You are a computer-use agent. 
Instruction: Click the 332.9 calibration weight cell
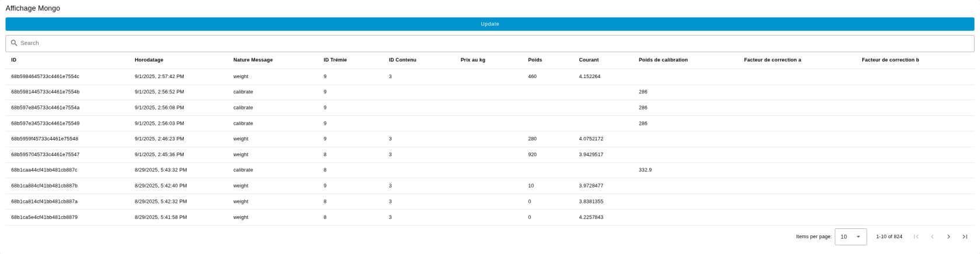pos(645,170)
